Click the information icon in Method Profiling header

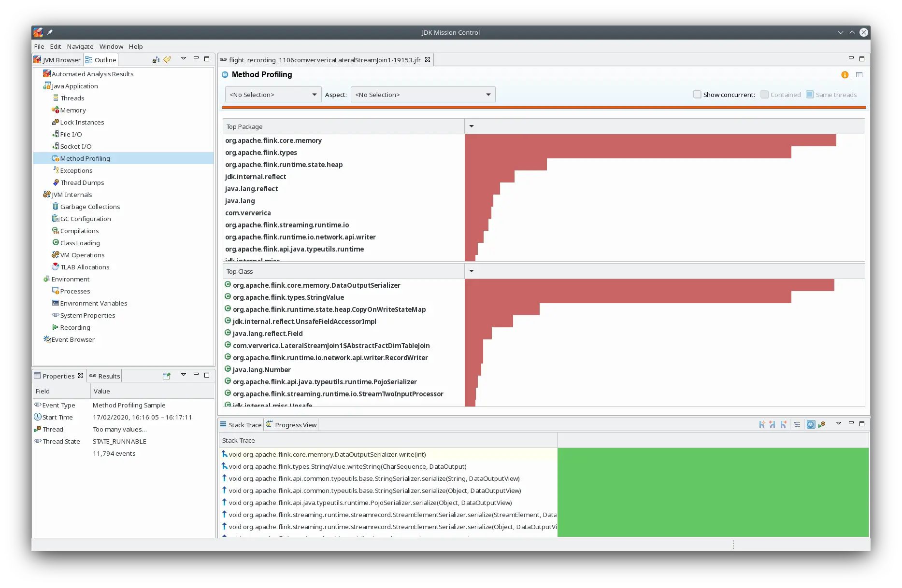pyautogui.click(x=844, y=75)
